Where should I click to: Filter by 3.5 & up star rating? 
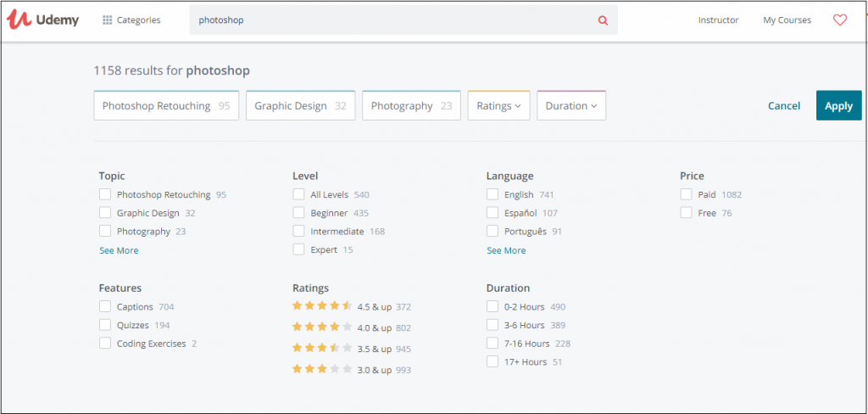point(352,349)
